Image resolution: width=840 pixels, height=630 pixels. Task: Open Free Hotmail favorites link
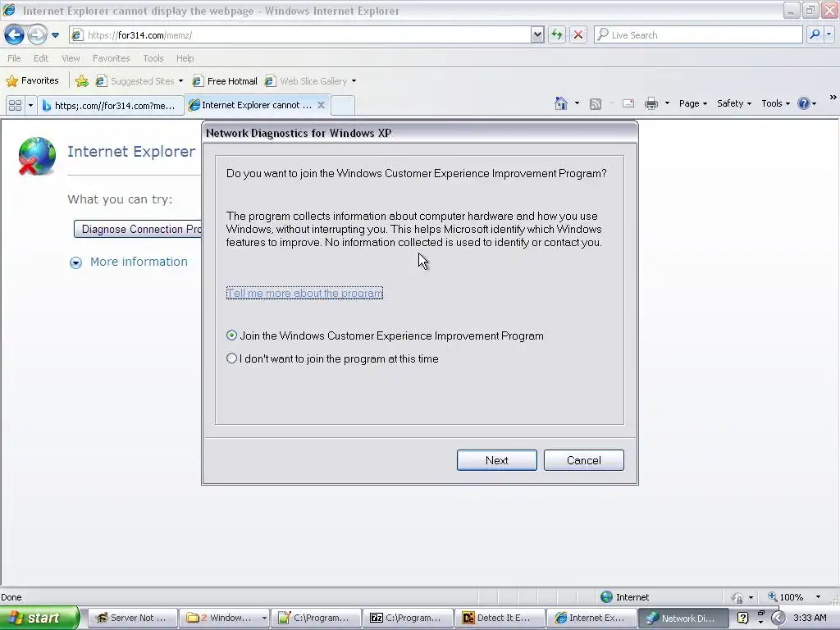[225, 81]
